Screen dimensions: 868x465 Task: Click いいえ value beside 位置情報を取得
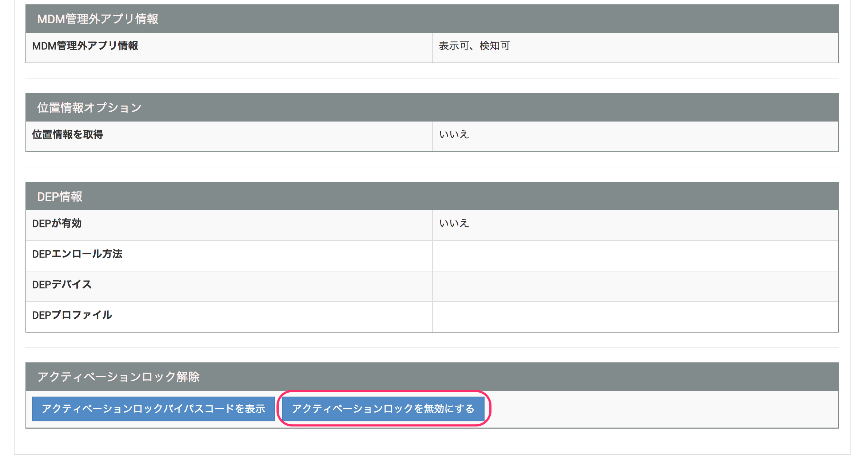click(454, 135)
